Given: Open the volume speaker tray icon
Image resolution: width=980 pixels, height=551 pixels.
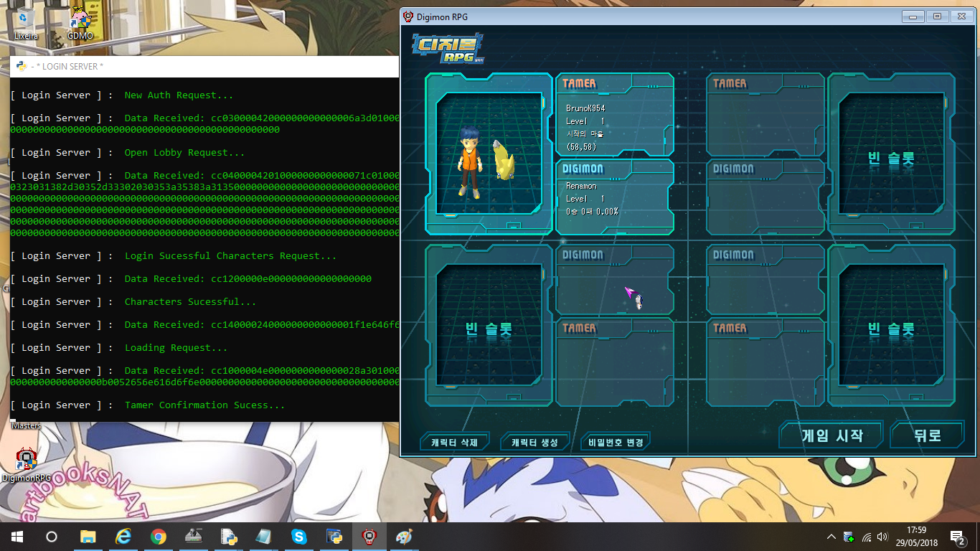Looking at the screenshot, I should [882, 537].
